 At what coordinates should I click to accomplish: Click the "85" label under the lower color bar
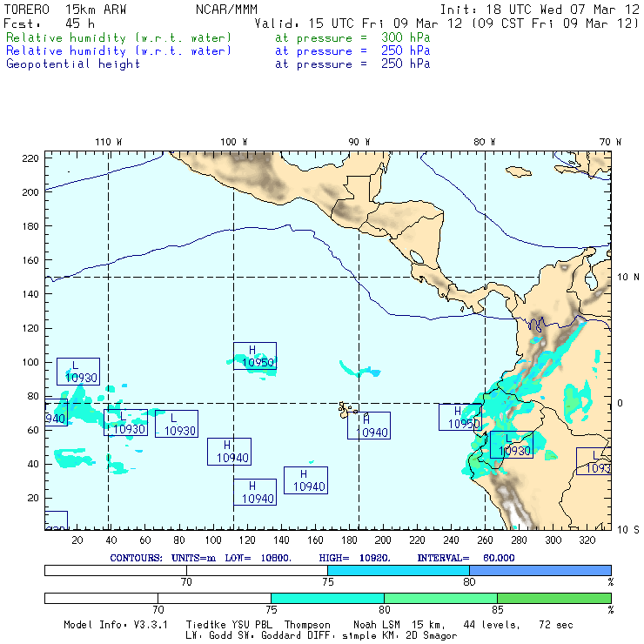498,610
